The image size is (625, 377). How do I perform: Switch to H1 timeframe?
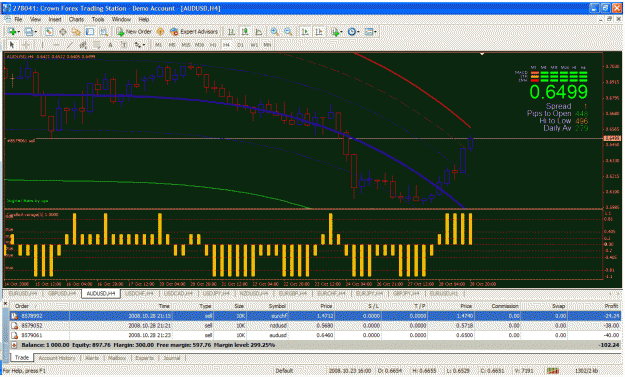click(213, 45)
